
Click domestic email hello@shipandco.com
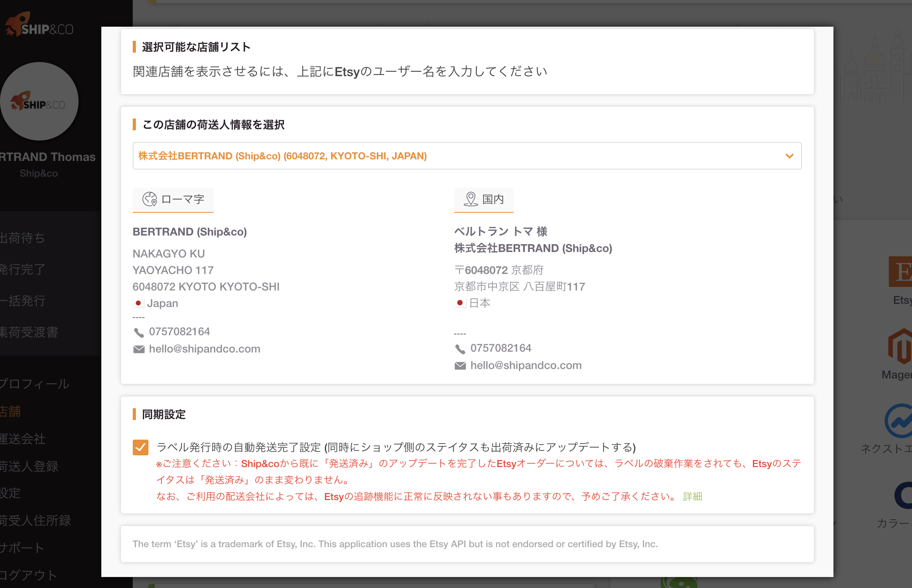[x=526, y=365]
